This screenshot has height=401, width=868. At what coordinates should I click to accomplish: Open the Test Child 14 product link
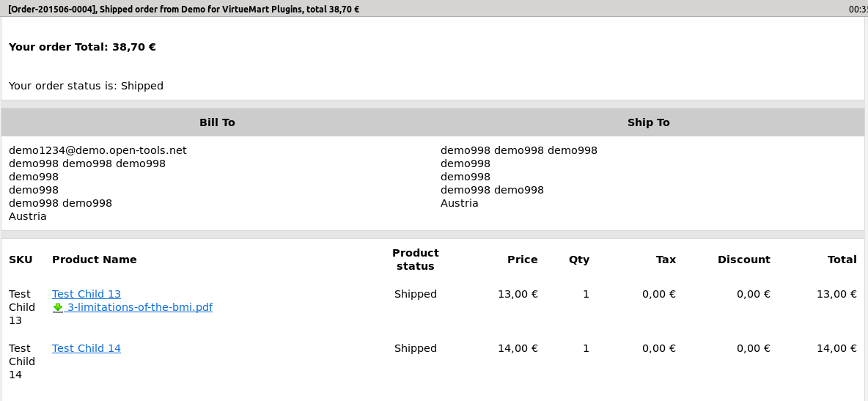click(87, 348)
